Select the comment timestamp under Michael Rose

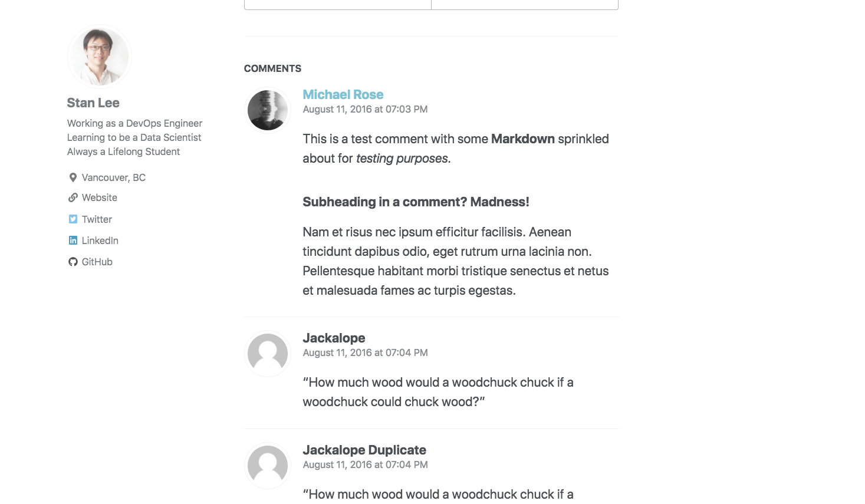pyautogui.click(x=365, y=109)
